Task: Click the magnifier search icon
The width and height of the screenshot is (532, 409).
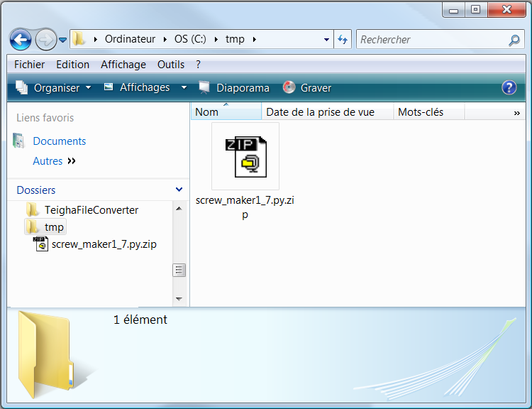Action: coord(514,40)
